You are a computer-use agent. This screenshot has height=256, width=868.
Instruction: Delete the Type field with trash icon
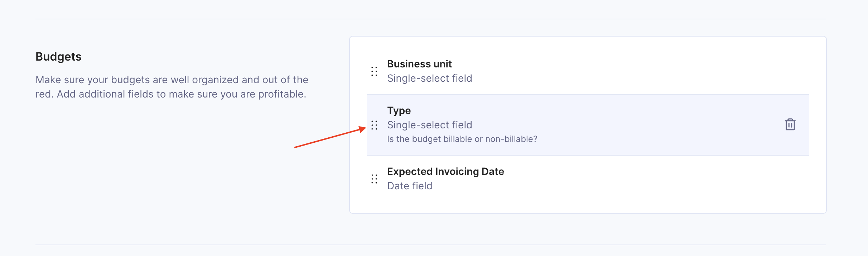(x=790, y=124)
